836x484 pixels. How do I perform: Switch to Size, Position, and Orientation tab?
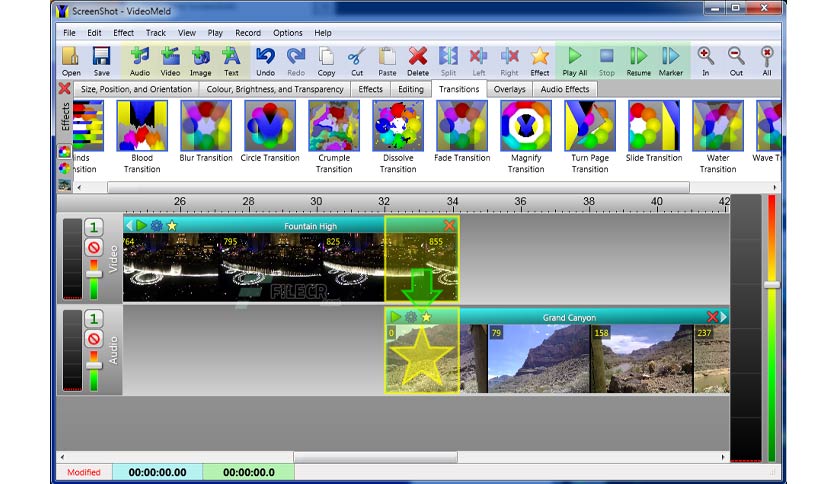click(x=136, y=89)
